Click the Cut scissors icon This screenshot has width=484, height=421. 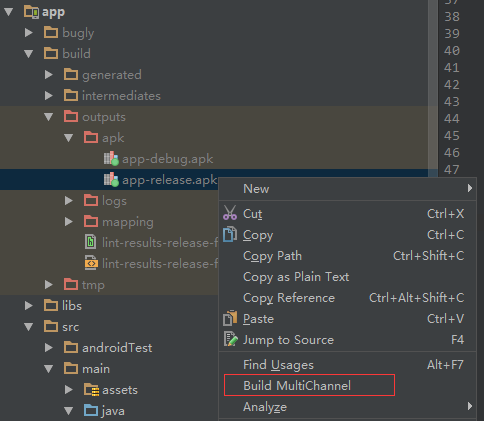tap(230, 213)
